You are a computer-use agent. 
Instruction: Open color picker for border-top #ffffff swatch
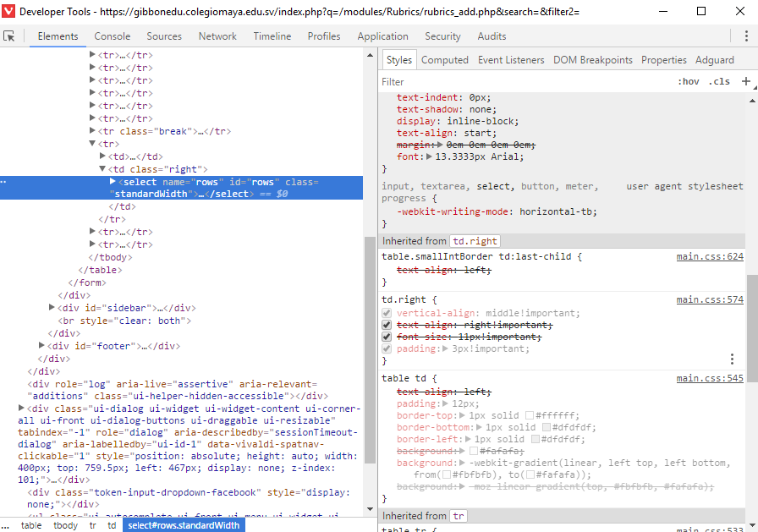click(x=530, y=415)
